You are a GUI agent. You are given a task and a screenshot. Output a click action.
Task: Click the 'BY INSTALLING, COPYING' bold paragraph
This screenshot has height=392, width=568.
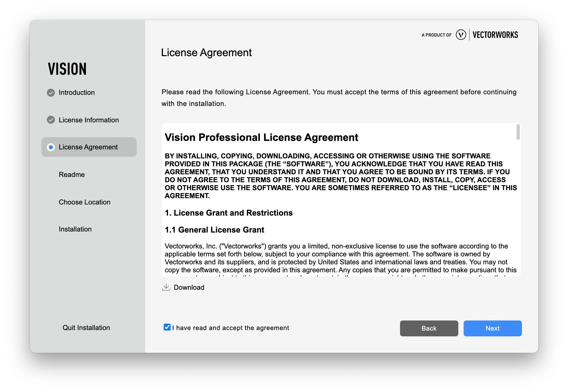tap(341, 176)
